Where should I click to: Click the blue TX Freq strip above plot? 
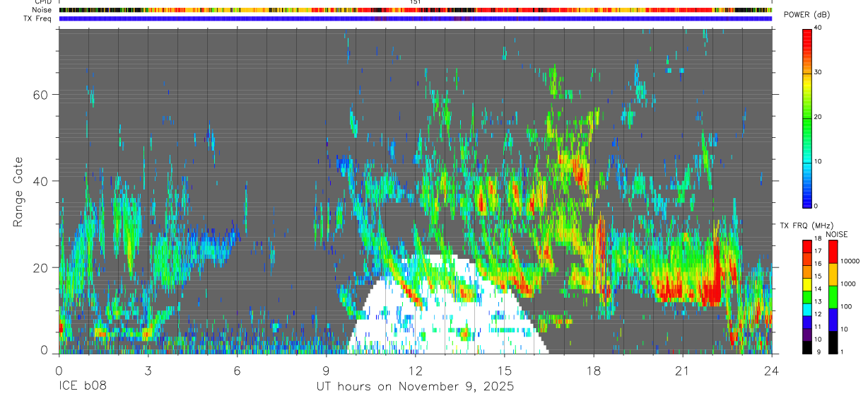[x=416, y=18]
